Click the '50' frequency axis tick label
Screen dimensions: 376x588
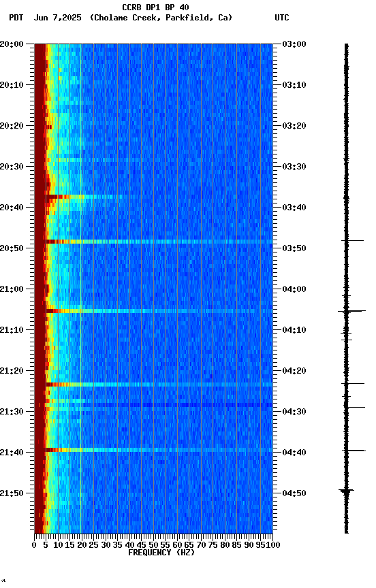[x=153, y=545]
